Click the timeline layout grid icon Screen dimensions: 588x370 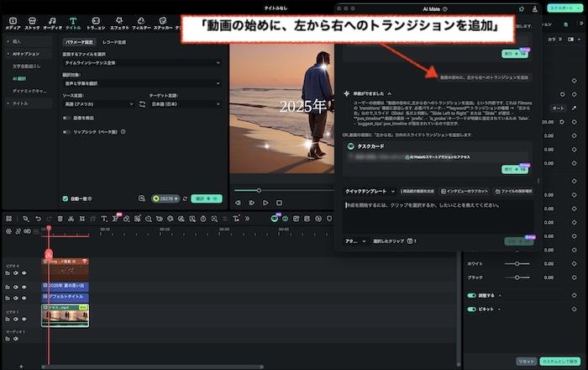pyautogui.click(x=9, y=219)
